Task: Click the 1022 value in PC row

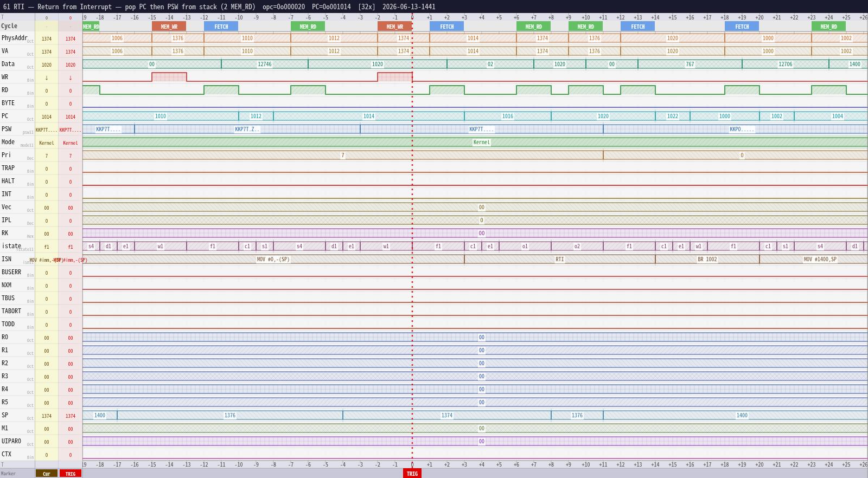Action: click(673, 117)
